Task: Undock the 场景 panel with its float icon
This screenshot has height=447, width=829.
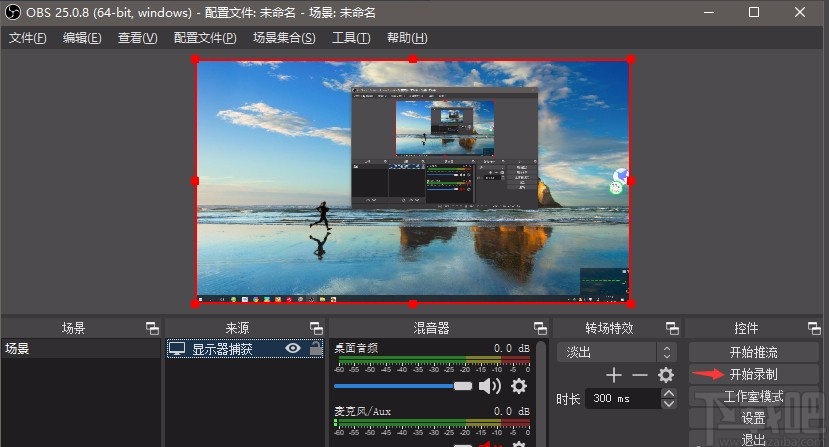Action: (x=152, y=329)
